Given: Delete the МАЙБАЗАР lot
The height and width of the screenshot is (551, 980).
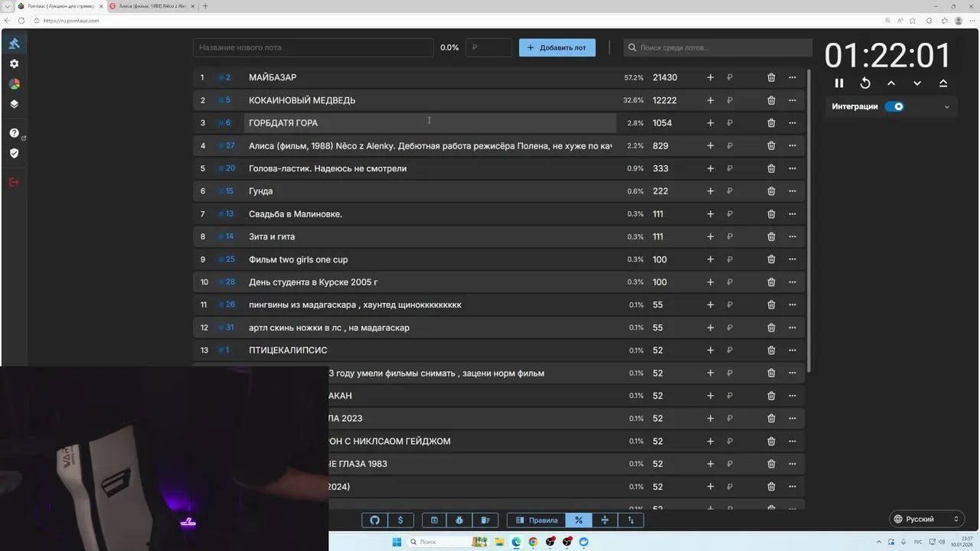Looking at the screenshot, I should pos(771,77).
